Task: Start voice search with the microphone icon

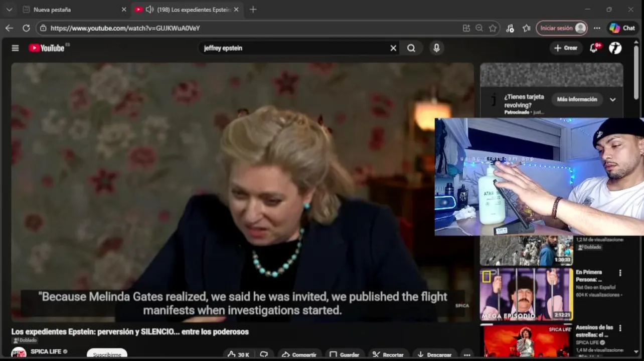Action: click(x=436, y=48)
